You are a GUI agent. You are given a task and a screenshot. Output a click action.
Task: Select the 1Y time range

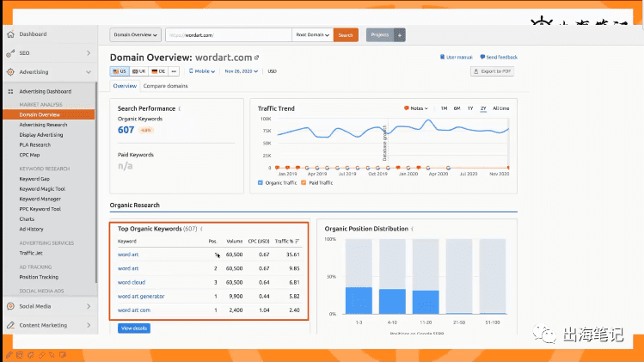tap(470, 108)
